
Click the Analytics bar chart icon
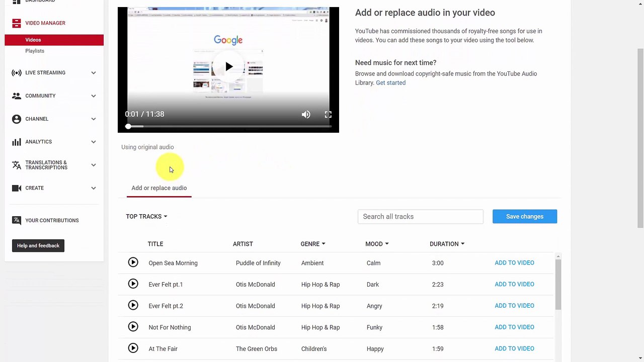coord(17,142)
